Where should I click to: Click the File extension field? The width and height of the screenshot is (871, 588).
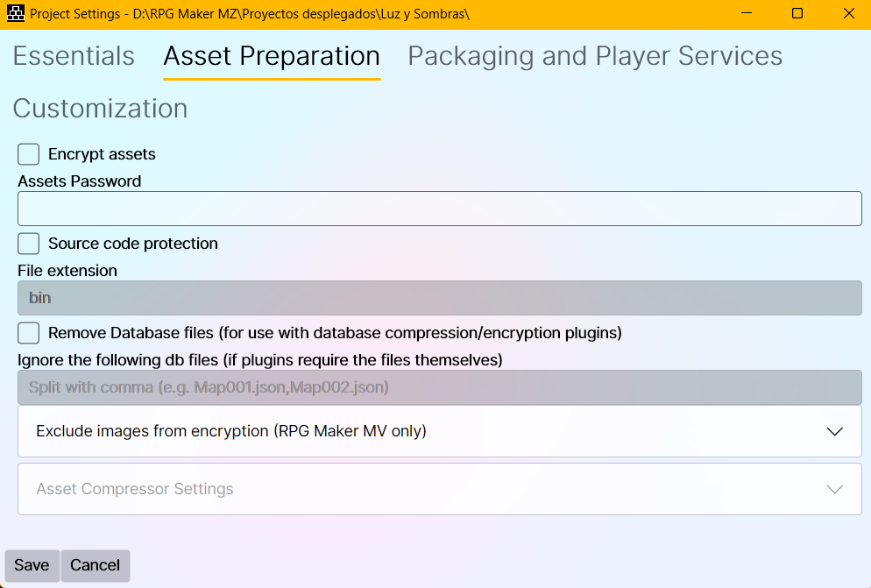point(439,298)
